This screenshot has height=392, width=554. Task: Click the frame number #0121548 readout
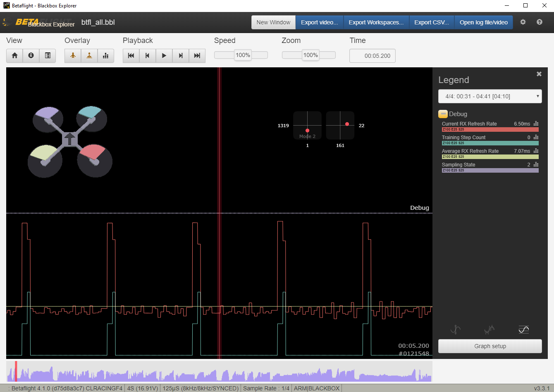click(413, 354)
